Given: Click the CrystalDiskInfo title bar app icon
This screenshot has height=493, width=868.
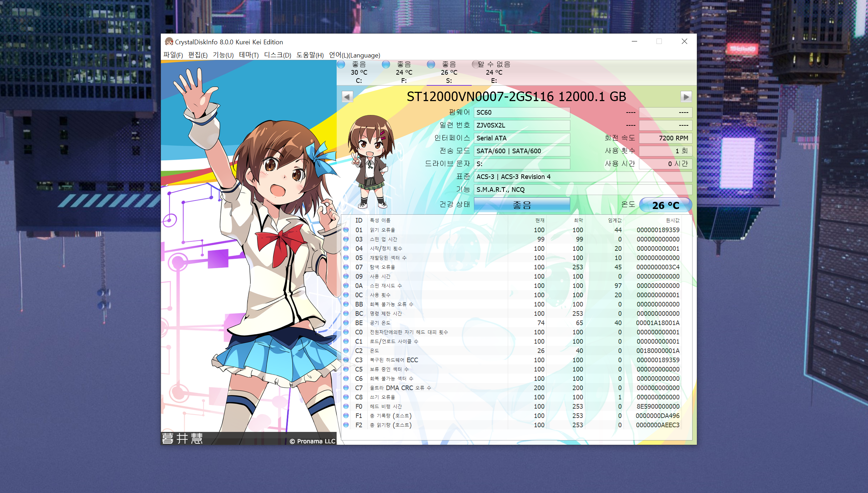Looking at the screenshot, I should [169, 42].
